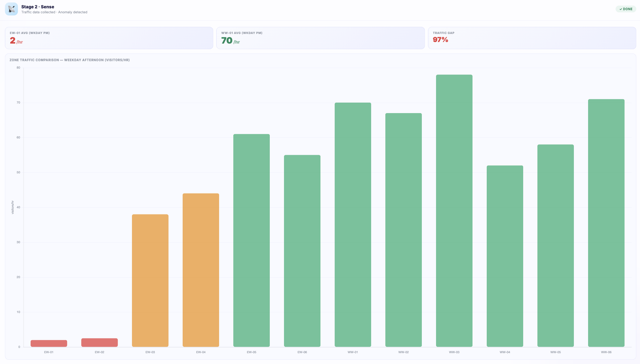Viewport: 640px width, 364px height.
Task: Click the WW-06 x-axis label
Action: (x=606, y=352)
